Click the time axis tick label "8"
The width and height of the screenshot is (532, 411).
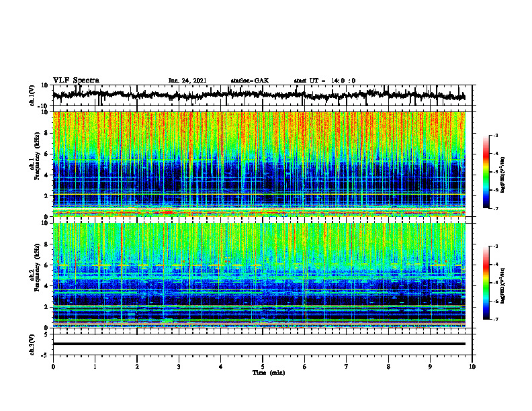pos(388,367)
